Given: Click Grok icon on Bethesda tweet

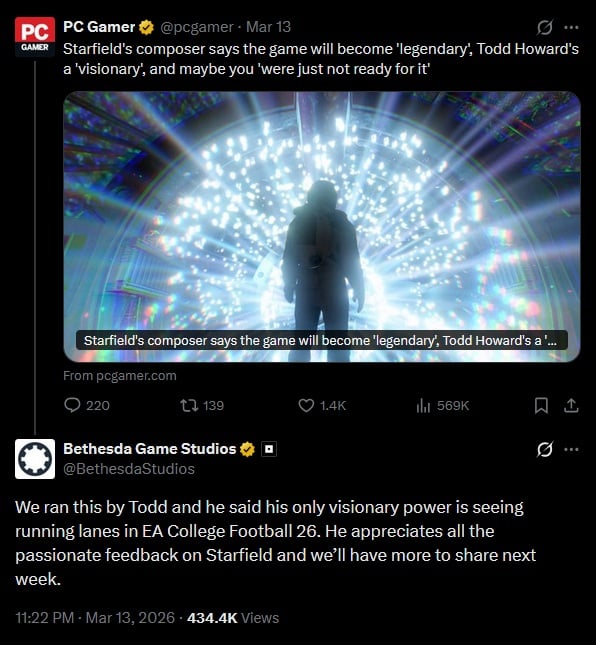Looking at the screenshot, I should click(x=545, y=449).
